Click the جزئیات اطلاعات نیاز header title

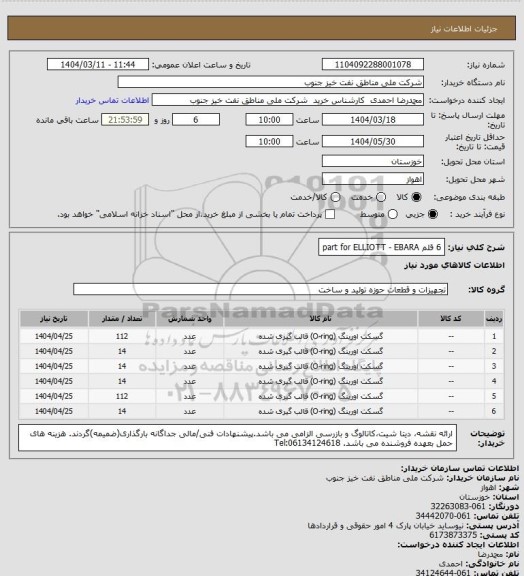pos(464,29)
